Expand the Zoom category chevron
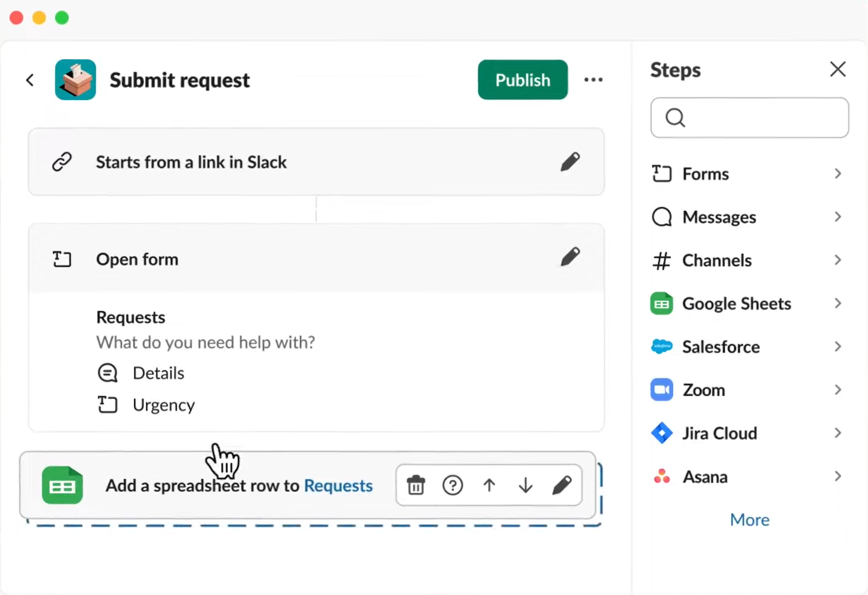Image resolution: width=868 pixels, height=595 pixels. pos(838,390)
